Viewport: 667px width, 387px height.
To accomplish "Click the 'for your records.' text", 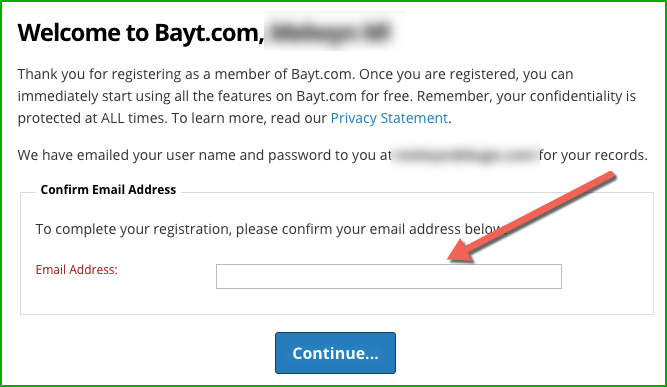I will click(593, 155).
